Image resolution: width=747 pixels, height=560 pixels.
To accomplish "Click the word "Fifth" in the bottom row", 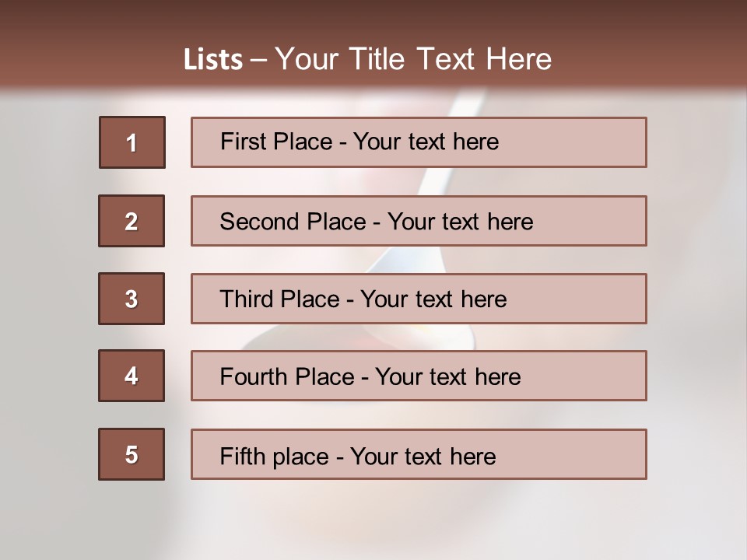I will pyautogui.click(x=241, y=456).
